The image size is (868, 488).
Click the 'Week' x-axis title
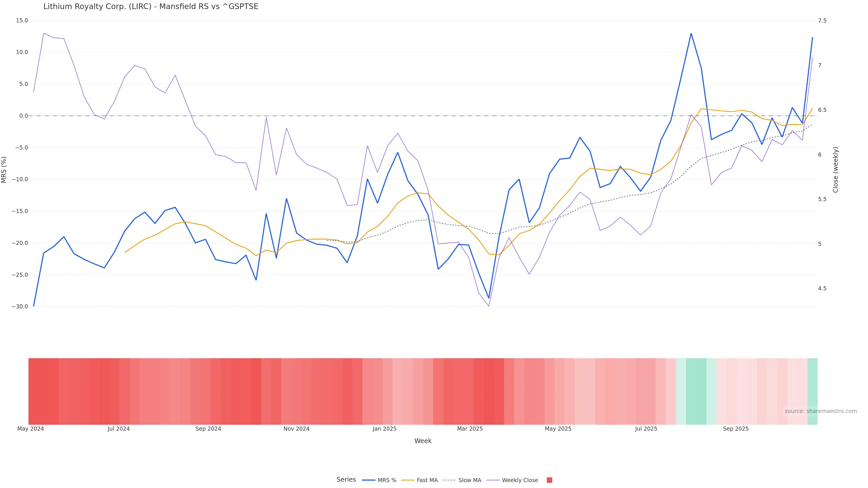click(x=423, y=441)
